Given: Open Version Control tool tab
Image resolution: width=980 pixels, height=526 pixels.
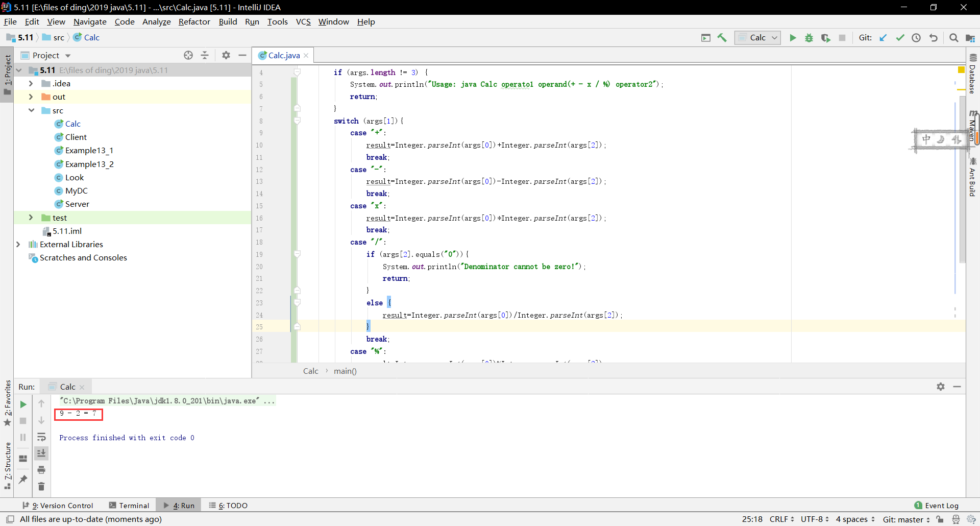Looking at the screenshot, I should [58, 506].
